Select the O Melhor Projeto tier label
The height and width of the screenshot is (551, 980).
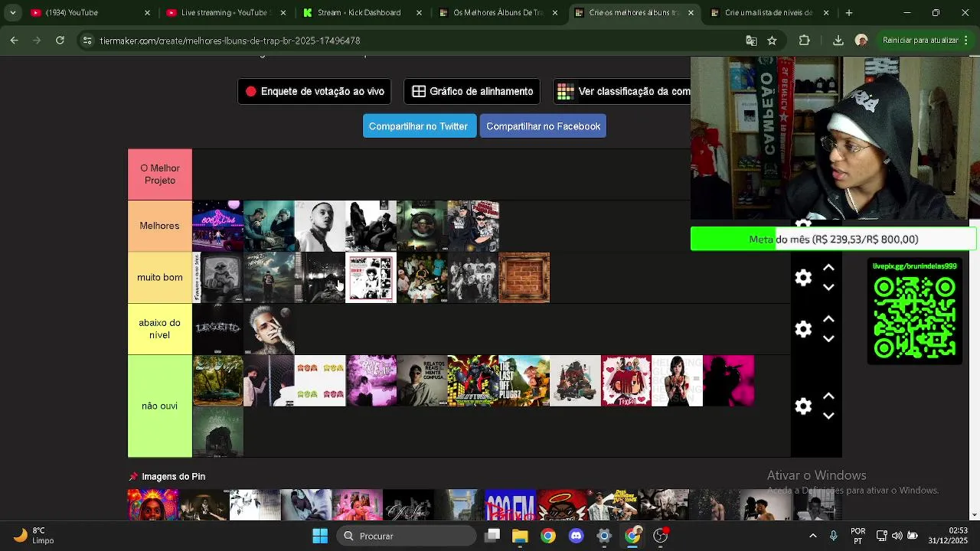click(160, 174)
